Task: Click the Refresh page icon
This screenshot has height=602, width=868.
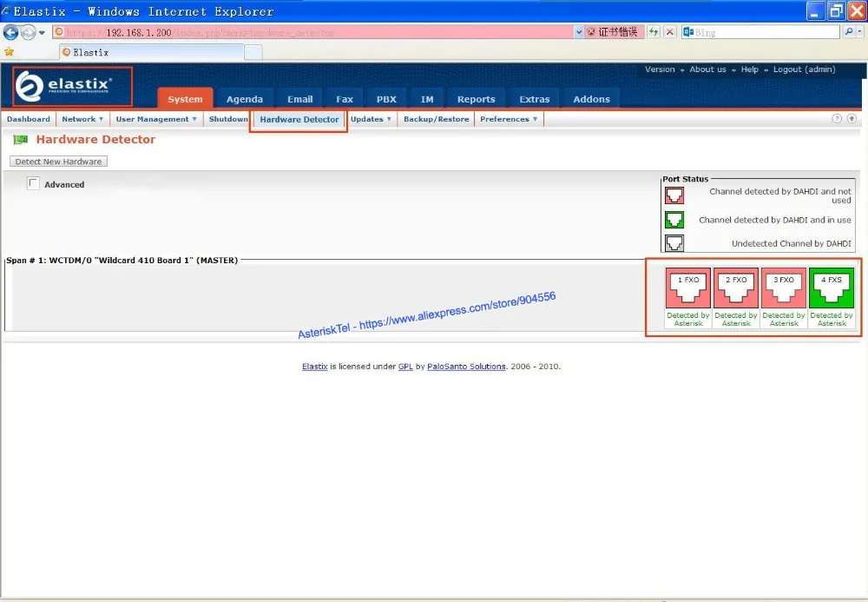Action: [654, 32]
